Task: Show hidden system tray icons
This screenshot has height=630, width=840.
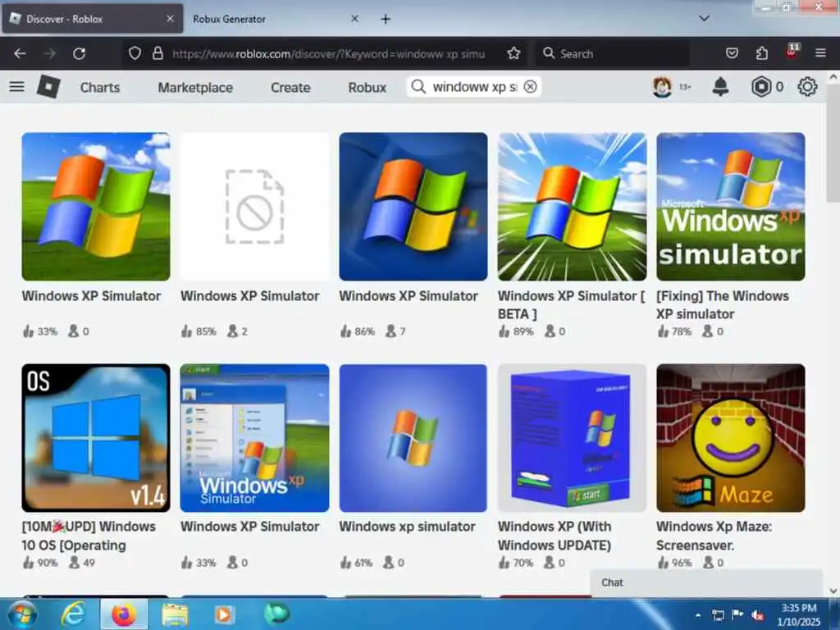Action: (x=698, y=615)
